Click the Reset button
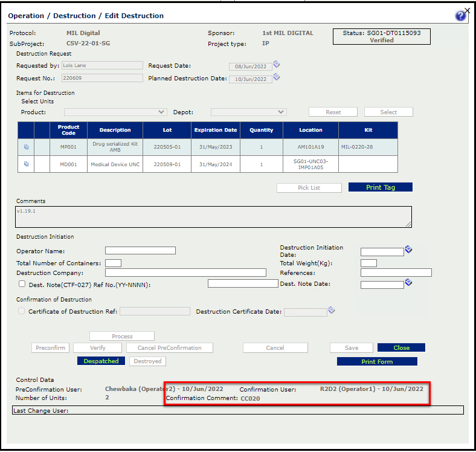 [333, 112]
